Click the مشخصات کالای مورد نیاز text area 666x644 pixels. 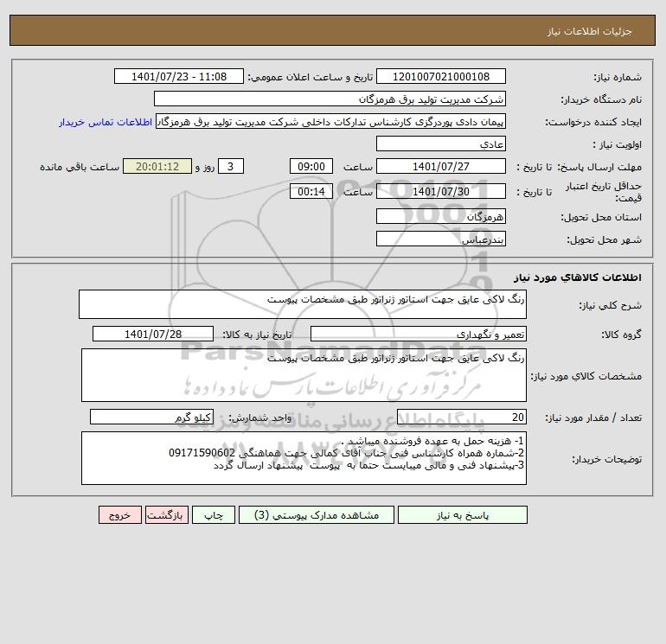point(304,375)
